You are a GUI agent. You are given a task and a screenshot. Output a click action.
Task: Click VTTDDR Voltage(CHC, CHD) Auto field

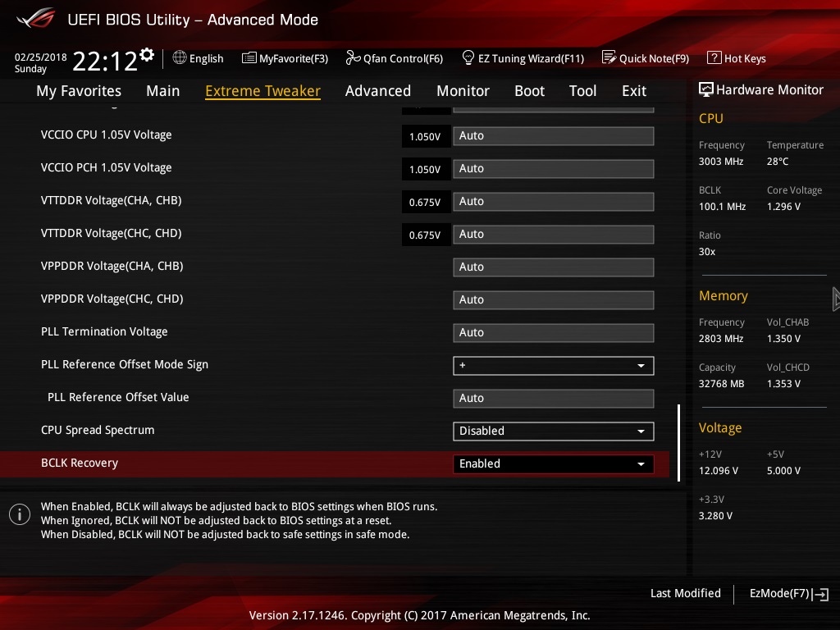click(x=554, y=234)
